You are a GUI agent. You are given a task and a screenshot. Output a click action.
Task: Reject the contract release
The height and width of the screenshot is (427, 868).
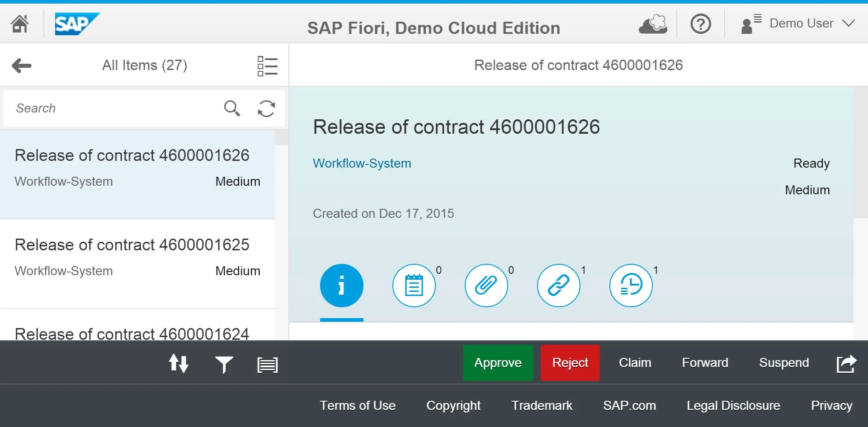tap(570, 362)
